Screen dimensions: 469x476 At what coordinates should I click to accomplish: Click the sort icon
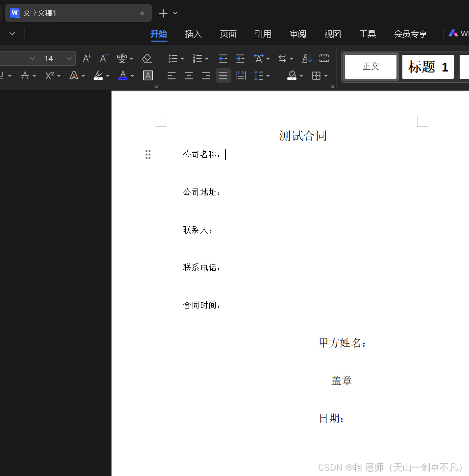coord(307,58)
